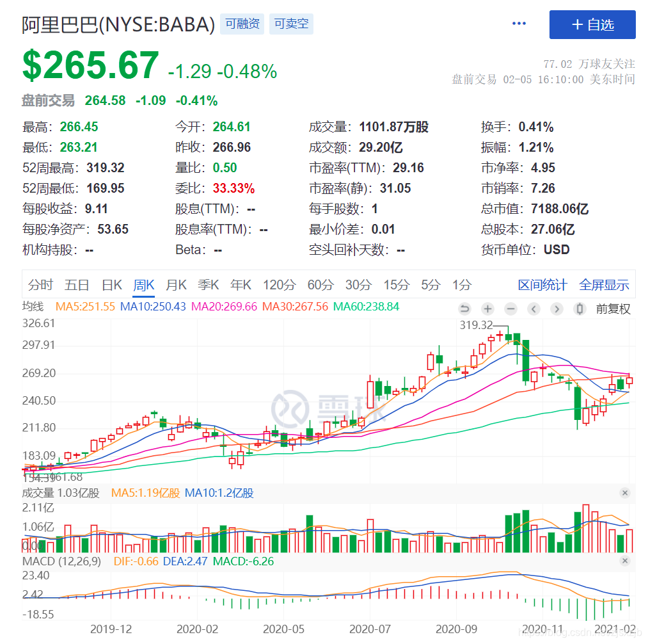This screenshot has width=648, height=644.
Task: Click the MA5:251.55 legend label
Action: (x=85, y=307)
